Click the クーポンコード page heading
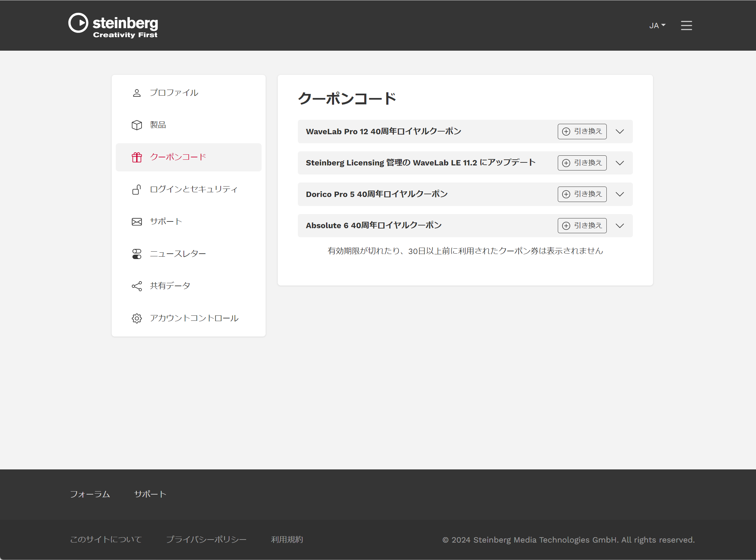This screenshot has height=560, width=756. point(347,99)
